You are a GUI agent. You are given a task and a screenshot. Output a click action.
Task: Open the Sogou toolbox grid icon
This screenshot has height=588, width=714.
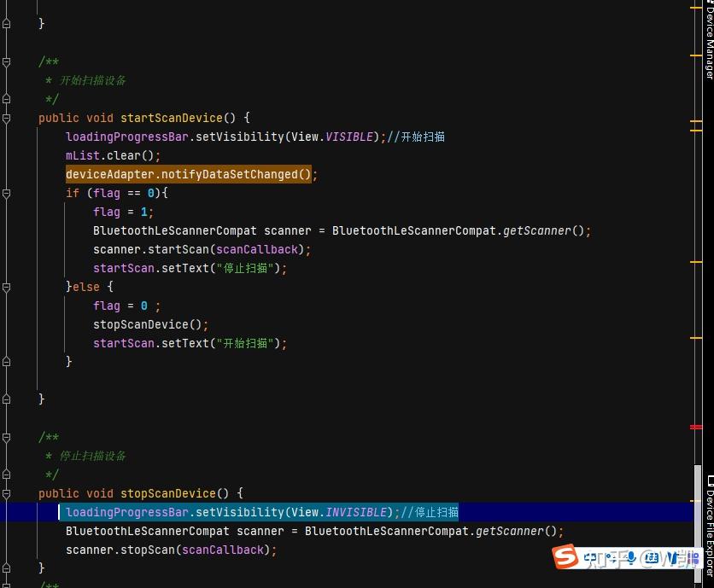(694, 558)
